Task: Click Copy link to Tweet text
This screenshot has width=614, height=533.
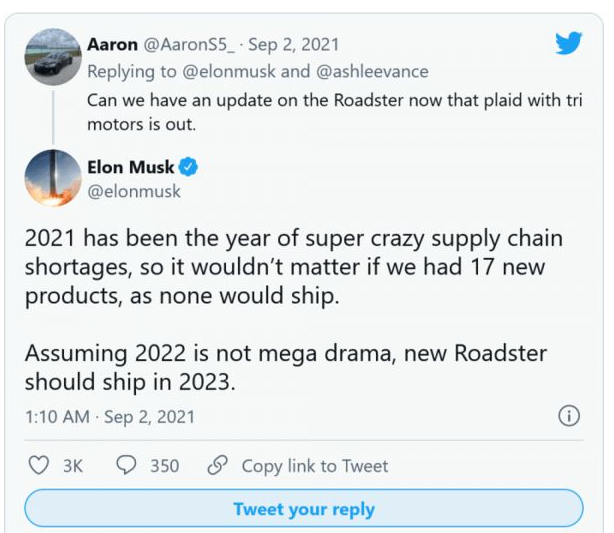Action: tap(314, 466)
